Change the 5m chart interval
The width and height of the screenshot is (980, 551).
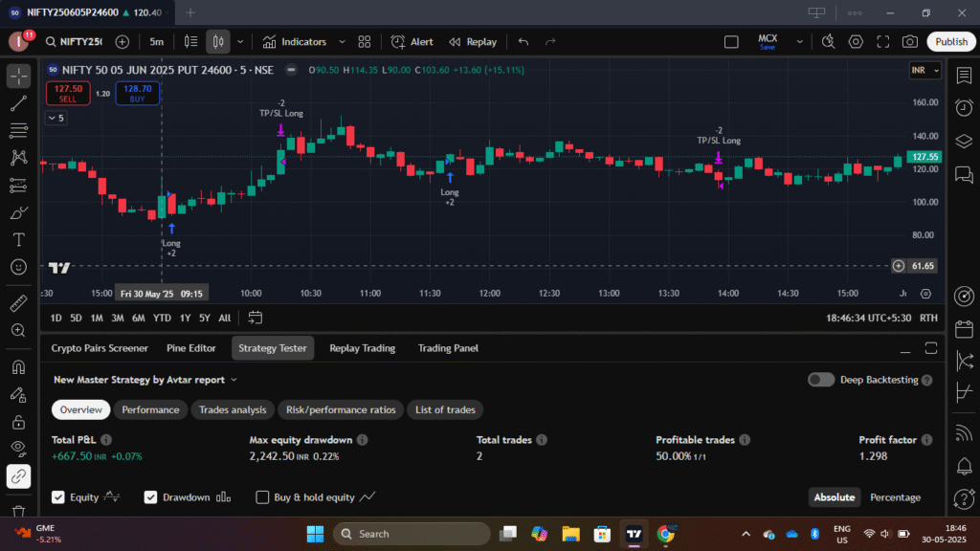click(156, 42)
